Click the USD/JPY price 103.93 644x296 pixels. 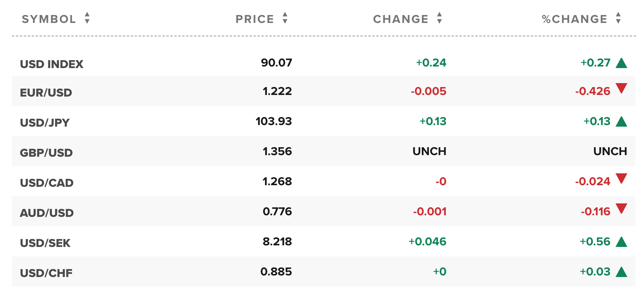274,121
